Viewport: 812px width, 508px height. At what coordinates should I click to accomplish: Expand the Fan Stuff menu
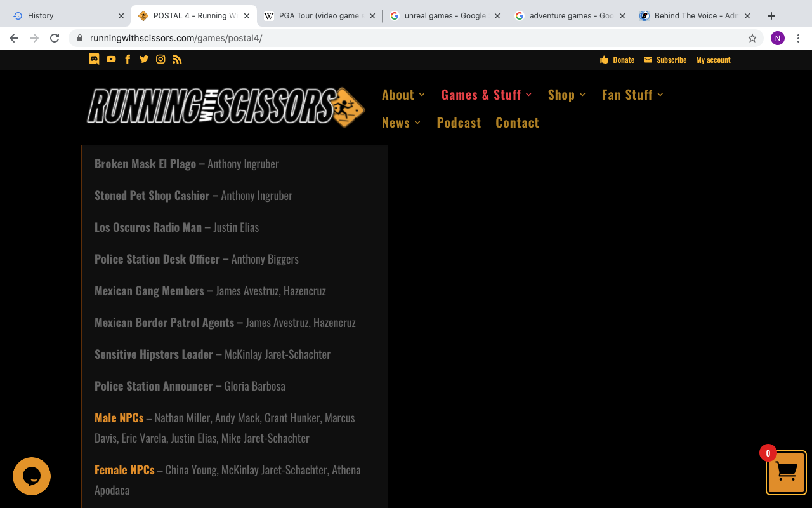(632, 95)
